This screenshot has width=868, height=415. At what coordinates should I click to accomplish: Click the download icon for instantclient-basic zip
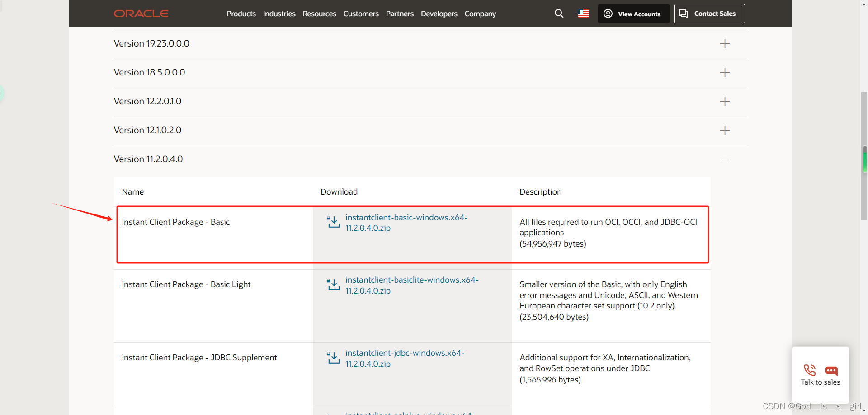pyautogui.click(x=333, y=222)
